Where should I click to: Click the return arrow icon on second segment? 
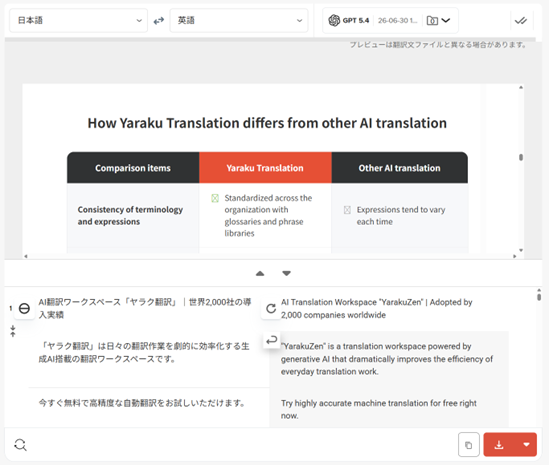pos(271,340)
